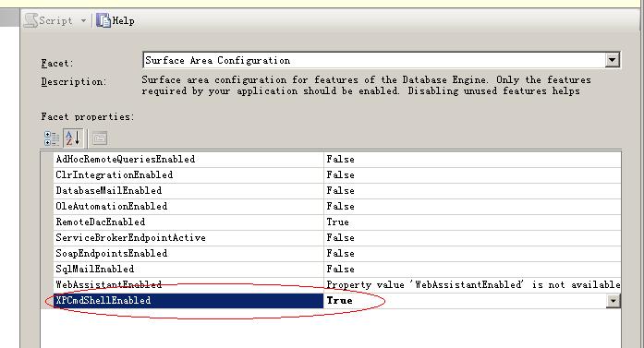Click the Facet label
The height and width of the screenshot is (348, 644).
click(x=57, y=63)
